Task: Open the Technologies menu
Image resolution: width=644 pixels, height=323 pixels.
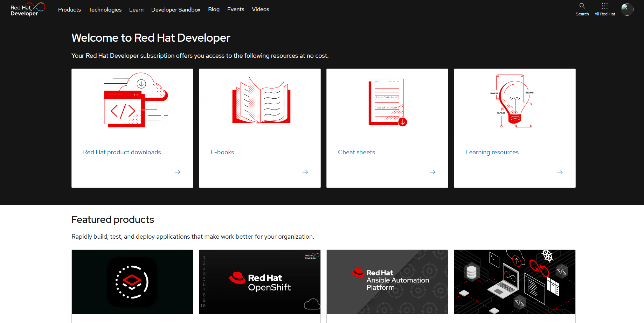Action: coord(105,9)
